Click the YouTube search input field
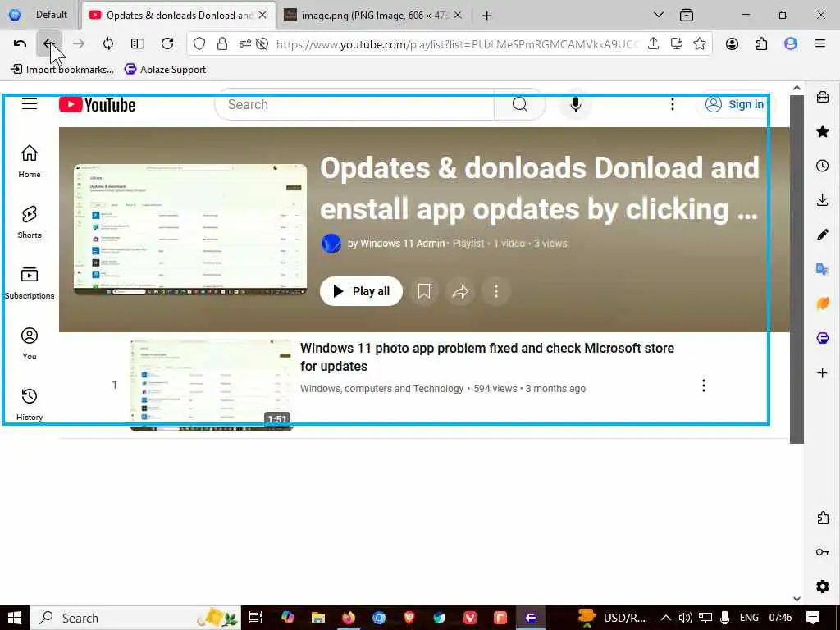Viewport: 840px width, 630px height. 354,104
